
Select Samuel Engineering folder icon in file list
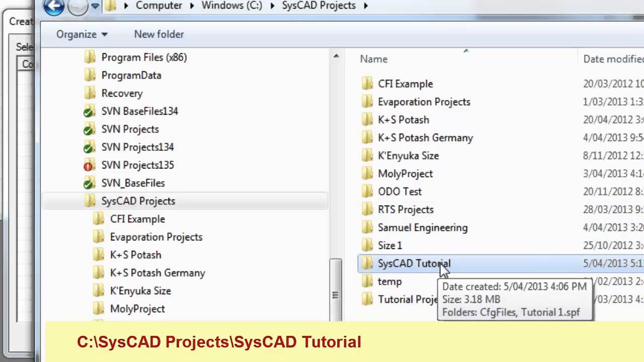[x=367, y=228]
